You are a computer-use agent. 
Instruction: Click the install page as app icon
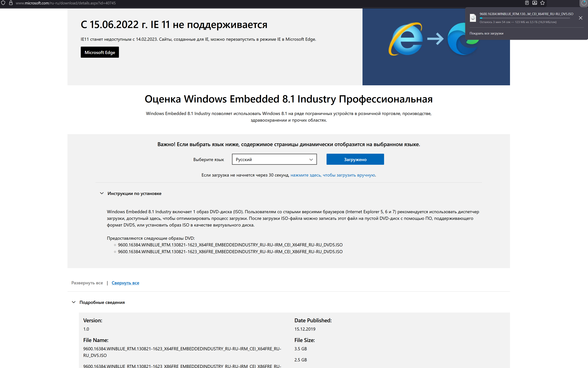534,3
